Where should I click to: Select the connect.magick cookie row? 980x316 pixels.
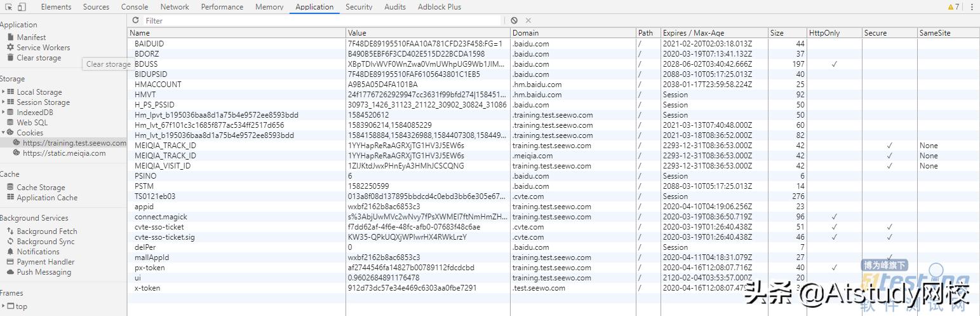[x=553, y=217]
